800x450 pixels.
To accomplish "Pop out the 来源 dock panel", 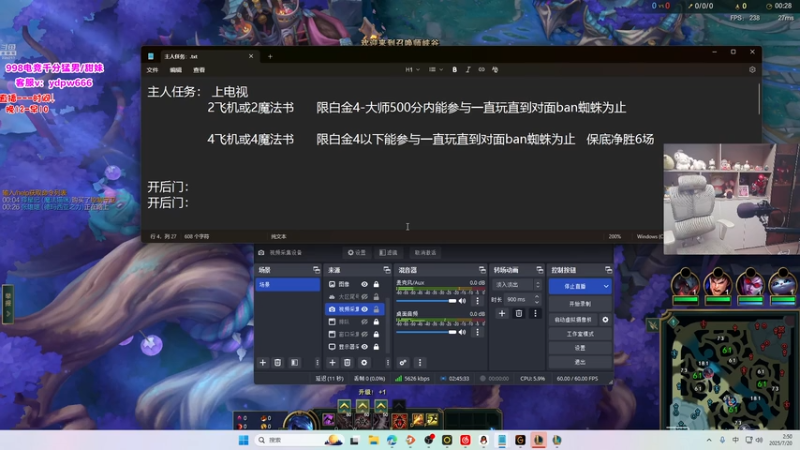I will (386, 270).
